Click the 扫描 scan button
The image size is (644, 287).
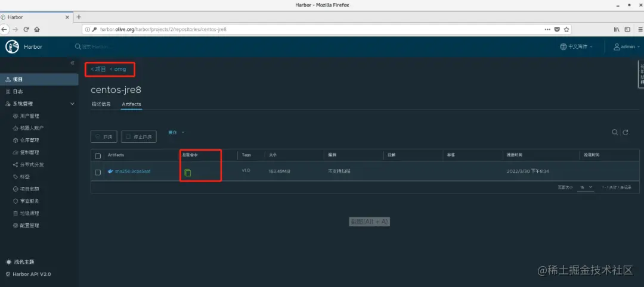pyautogui.click(x=104, y=136)
